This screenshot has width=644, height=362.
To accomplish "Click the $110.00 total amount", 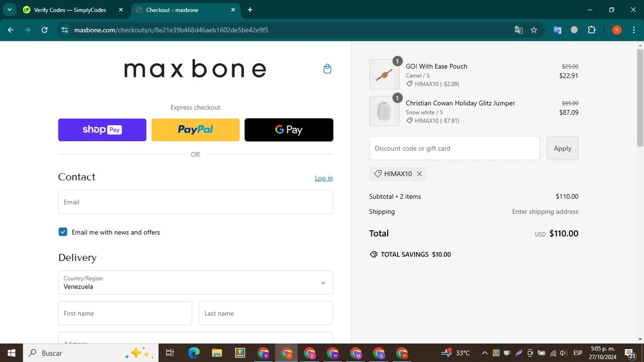I will point(564,233).
